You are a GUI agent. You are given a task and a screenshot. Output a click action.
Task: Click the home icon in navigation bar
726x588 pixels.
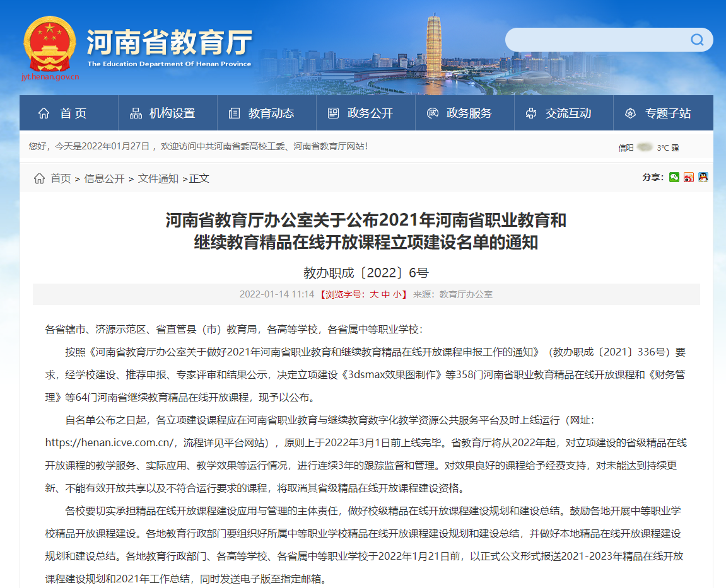(x=44, y=113)
